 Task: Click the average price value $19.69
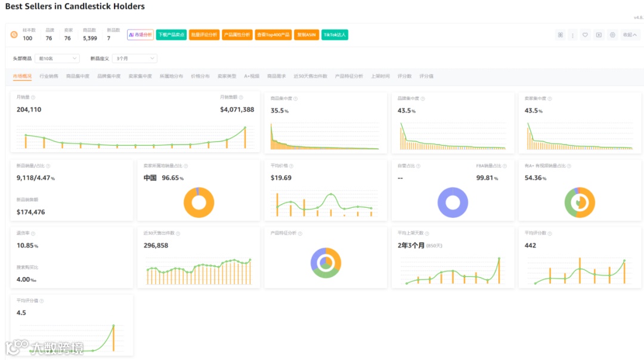[281, 178]
